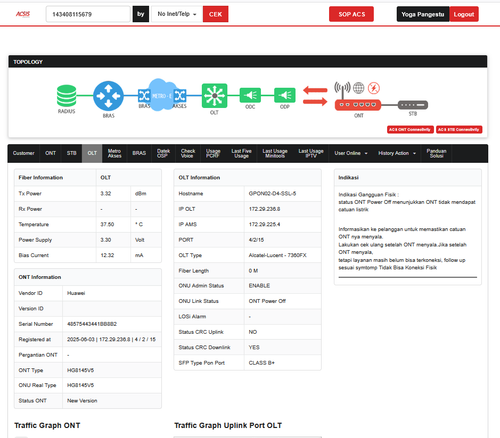Click OLT Type Alcatel-Lucent - 7360FX
The height and width of the screenshot is (438, 500).
coord(277,255)
